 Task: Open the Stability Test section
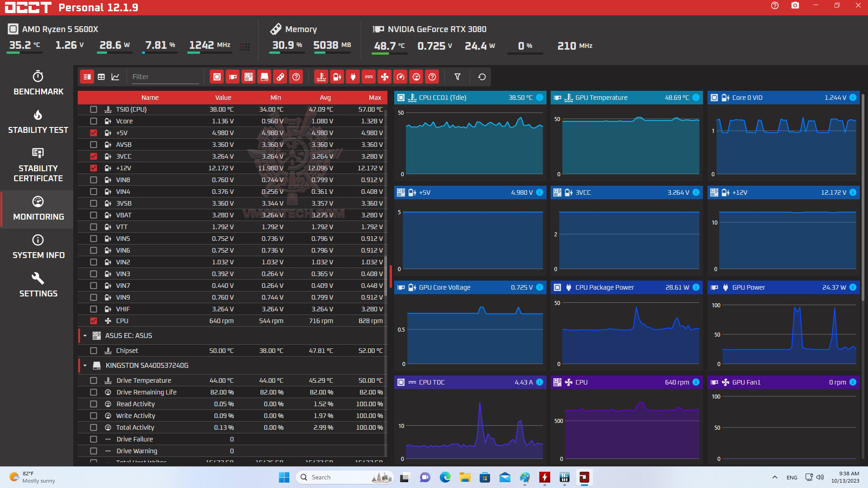(x=38, y=122)
